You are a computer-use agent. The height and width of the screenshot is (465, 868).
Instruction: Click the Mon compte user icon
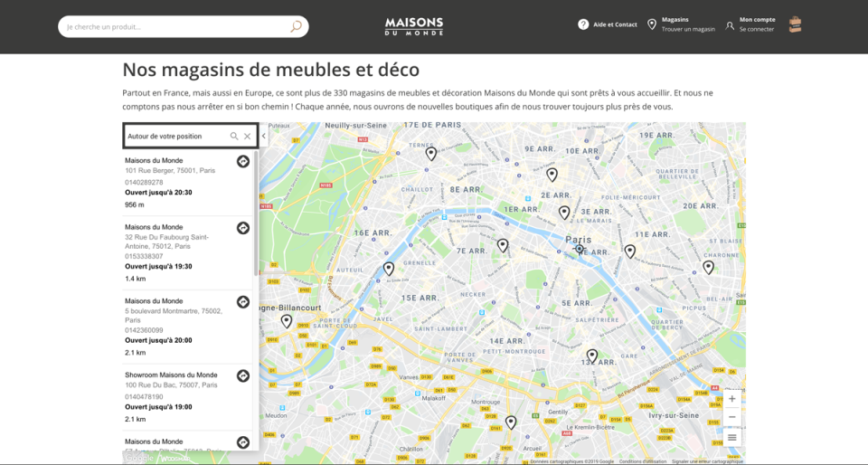tap(730, 25)
